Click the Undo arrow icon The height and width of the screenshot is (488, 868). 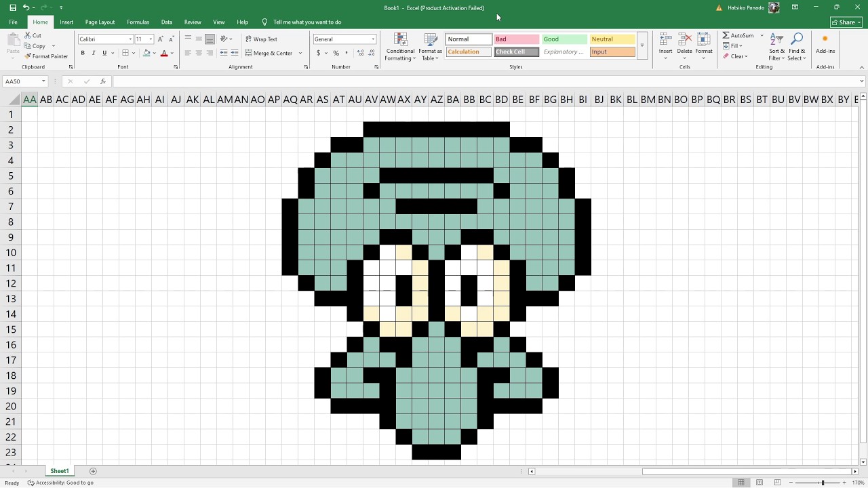26,7
